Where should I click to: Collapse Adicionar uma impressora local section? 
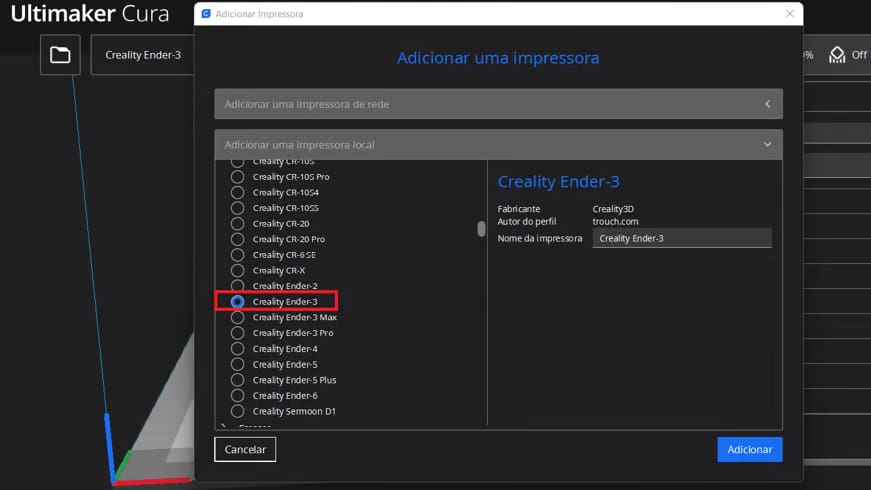pyautogui.click(x=498, y=144)
